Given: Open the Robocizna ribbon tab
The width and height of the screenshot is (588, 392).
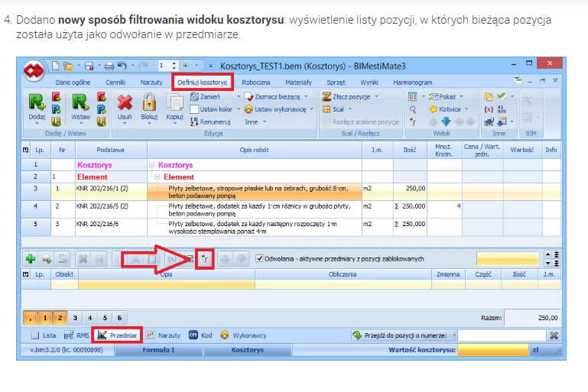Looking at the screenshot, I should tap(255, 82).
